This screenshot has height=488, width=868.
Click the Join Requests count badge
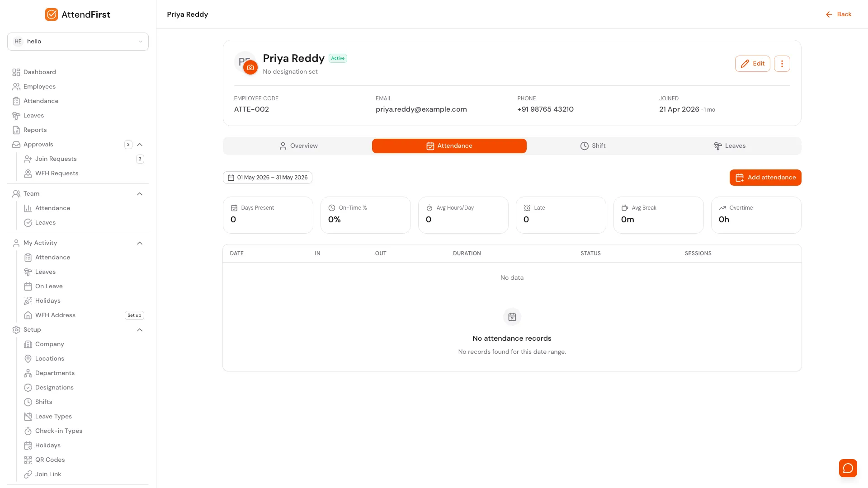click(x=140, y=159)
